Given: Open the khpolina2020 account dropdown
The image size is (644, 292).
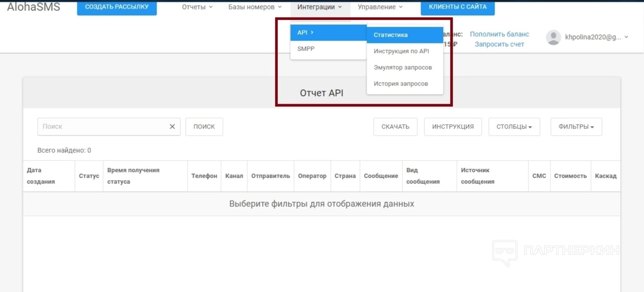Looking at the screenshot, I should click(596, 37).
